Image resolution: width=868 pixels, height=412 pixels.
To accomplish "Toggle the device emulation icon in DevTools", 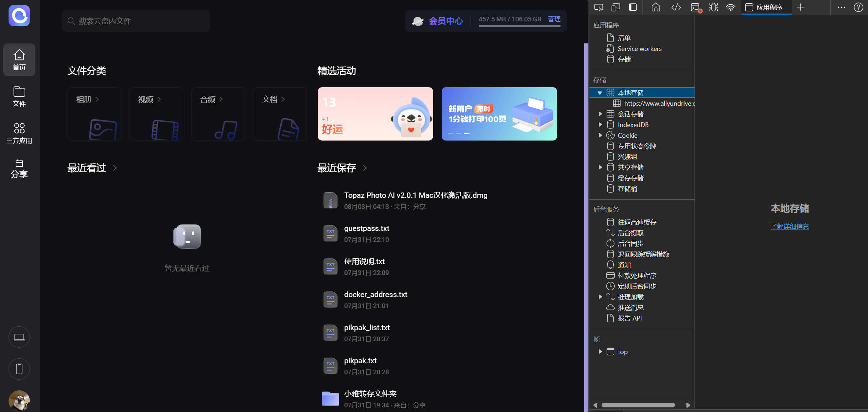I will [615, 7].
